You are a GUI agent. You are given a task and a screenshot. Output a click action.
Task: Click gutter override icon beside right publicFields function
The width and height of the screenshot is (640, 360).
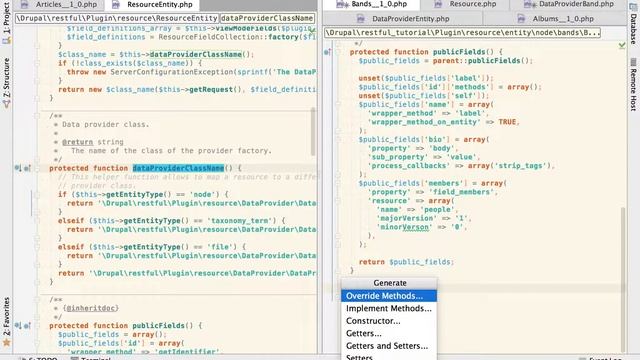click(327, 52)
